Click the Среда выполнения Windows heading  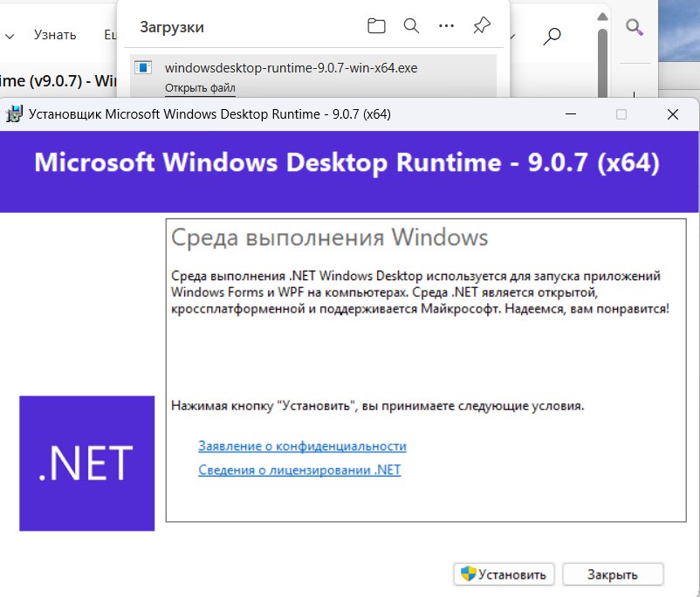pos(329,237)
